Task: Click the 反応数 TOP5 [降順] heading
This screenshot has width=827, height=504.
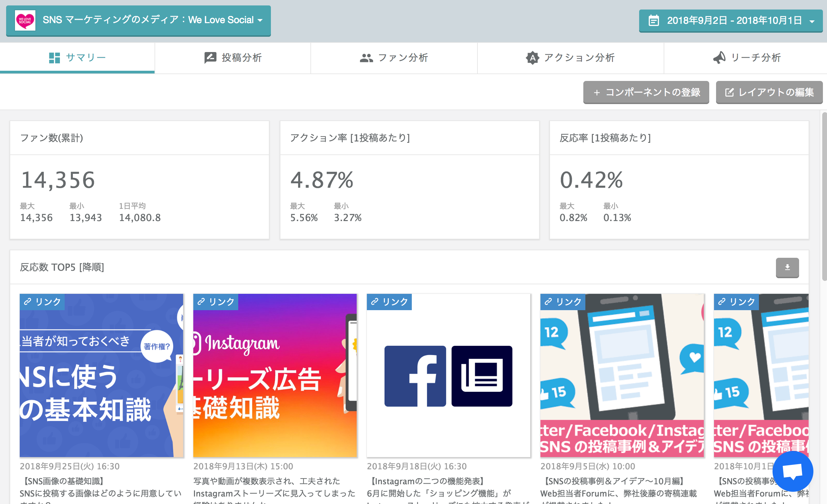Action: click(x=62, y=267)
